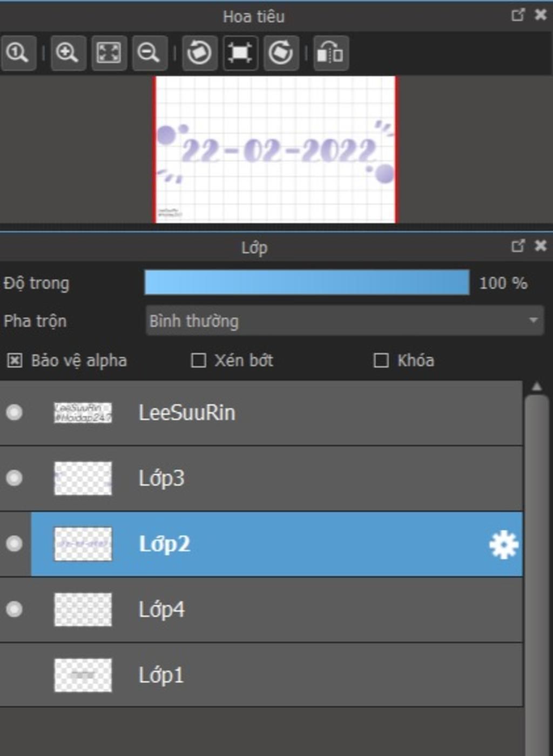The image size is (553, 756).
Task: Flip the canvas view horizontally
Action: tap(330, 53)
